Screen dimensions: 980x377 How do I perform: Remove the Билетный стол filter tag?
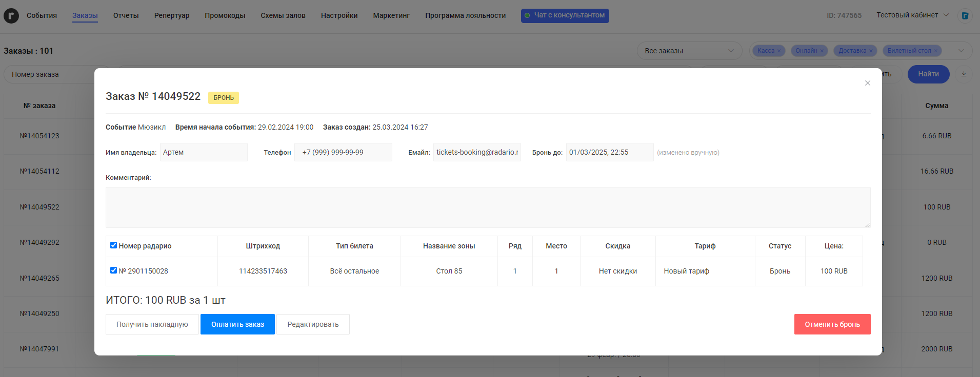click(x=935, y=51)
